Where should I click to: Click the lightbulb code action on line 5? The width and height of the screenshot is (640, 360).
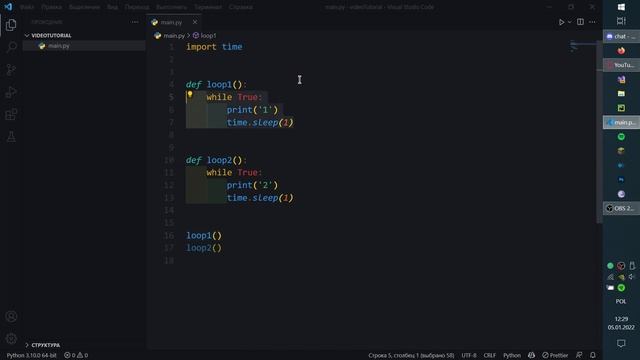190,95
